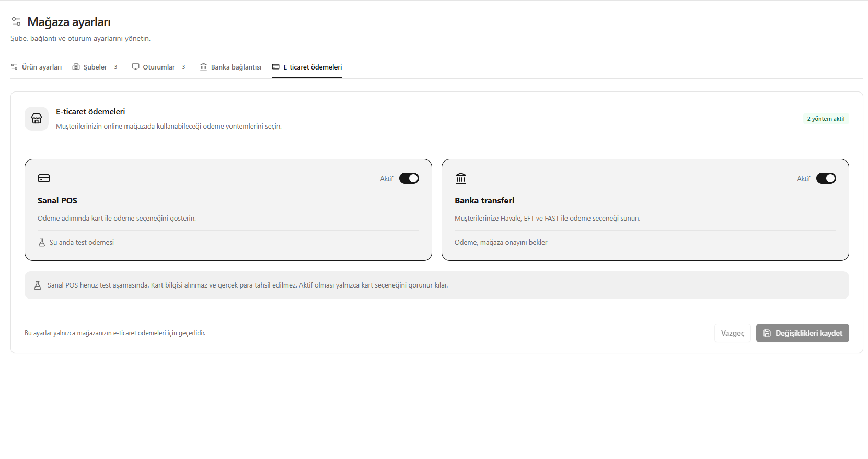This screenshot has width=868, height=459.
Task: Click the Banka transferi card title
Action: pyautogui.click(x=484, y=201)
